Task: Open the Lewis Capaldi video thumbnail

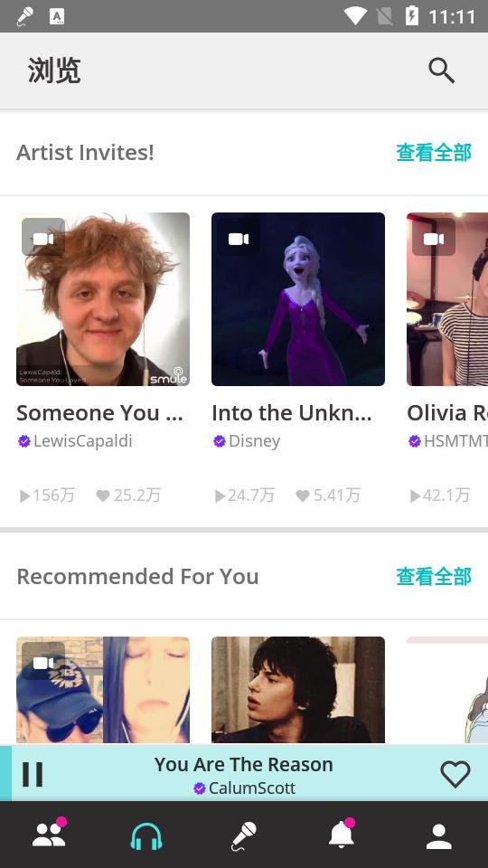Action: point(103,299)
